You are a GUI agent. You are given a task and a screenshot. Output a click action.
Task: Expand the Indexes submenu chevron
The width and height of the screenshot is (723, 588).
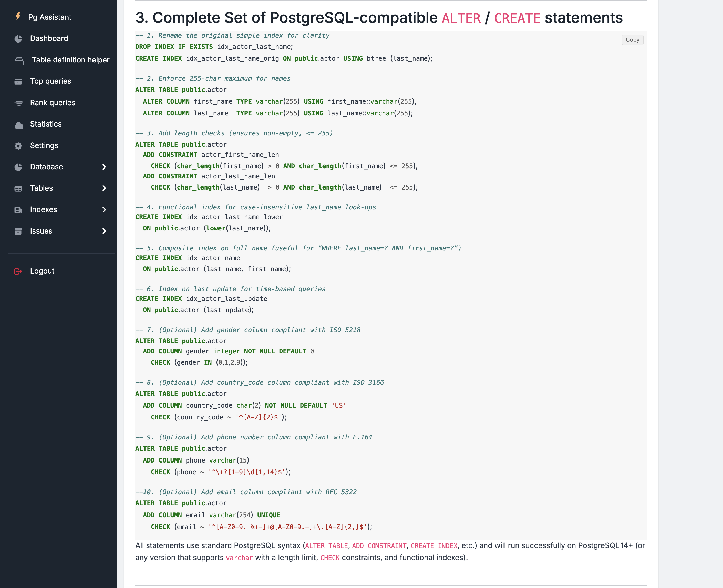104,210
